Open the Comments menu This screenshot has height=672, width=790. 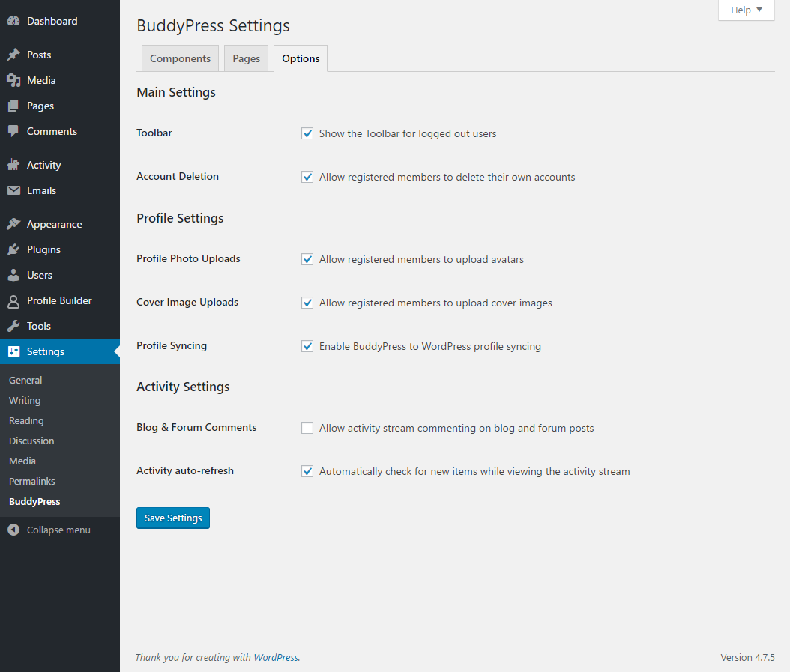click(x=60, y=131)
